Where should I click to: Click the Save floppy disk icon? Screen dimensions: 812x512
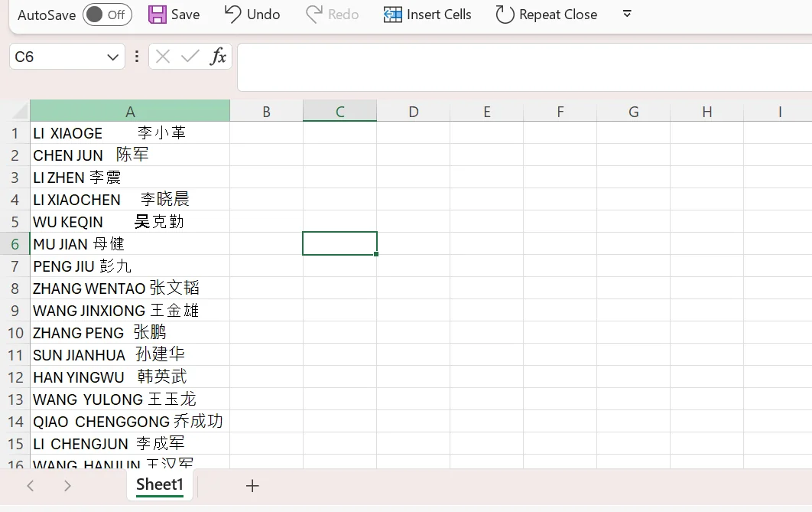(x=157, y=15)
